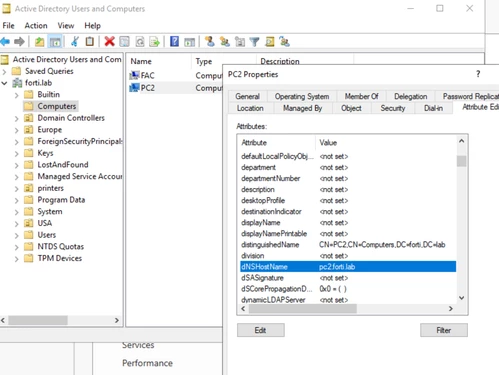Click the blue Help question mark icon
The width and height of the screenshot is (499, 375).
(x=174, y=42)
